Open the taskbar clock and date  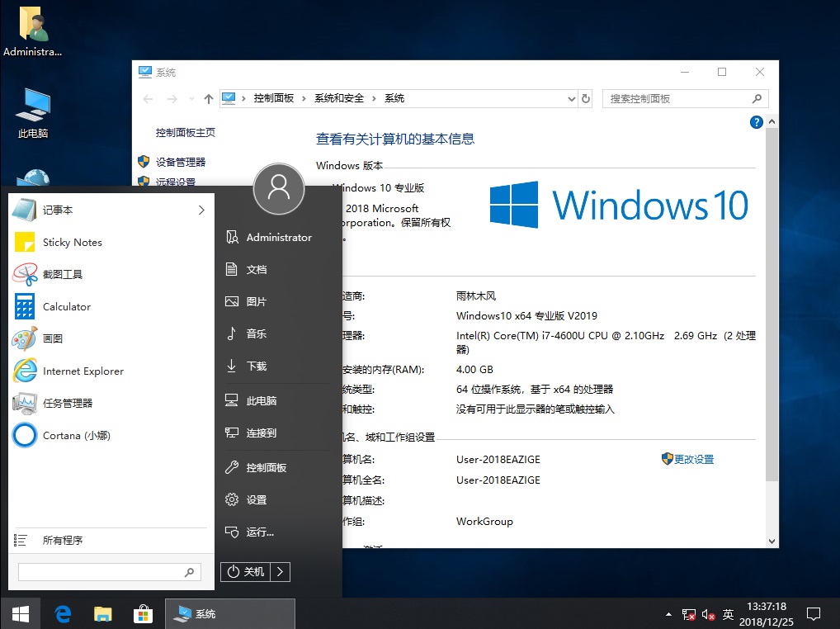(x=767, y=614)
